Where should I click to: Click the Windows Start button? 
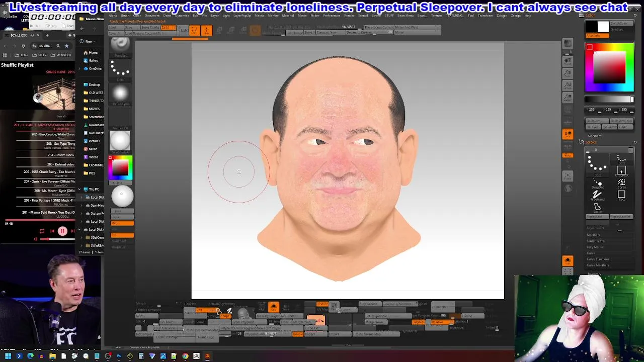[x=8, y=356]
